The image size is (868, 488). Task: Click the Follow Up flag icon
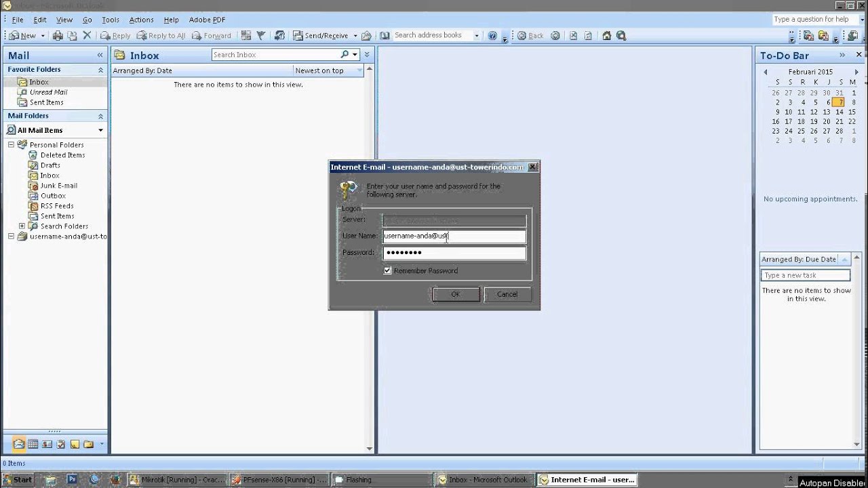pyautogui.click(x=260, y=36)
